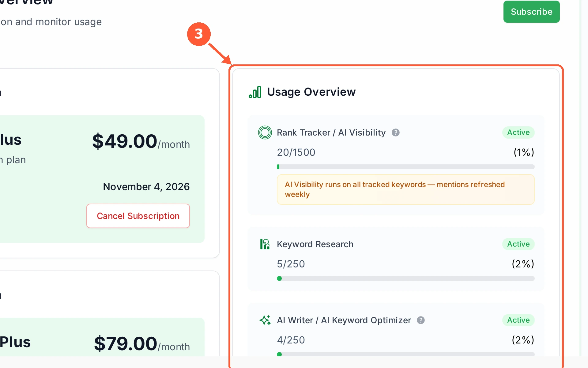Viewport: 588px width, 368px height.
Task: Click the $49.00/month price
Action: [141, 141]
